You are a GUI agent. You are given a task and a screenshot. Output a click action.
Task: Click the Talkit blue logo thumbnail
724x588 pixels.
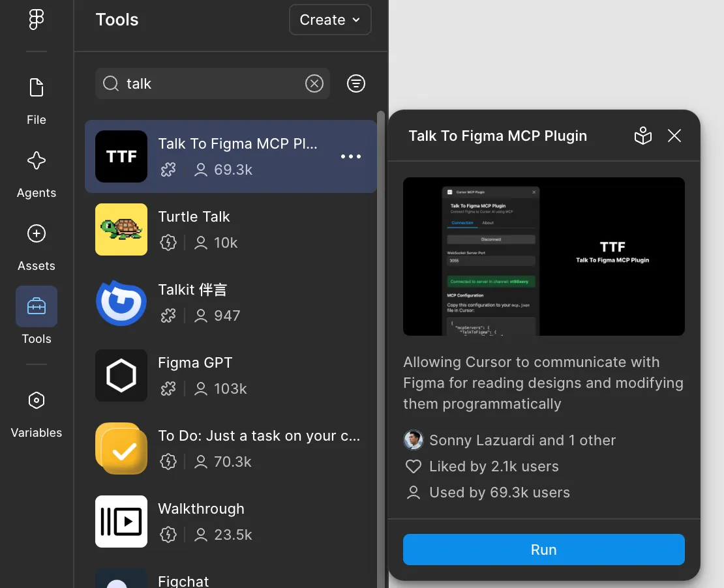[x=121, y=302]
